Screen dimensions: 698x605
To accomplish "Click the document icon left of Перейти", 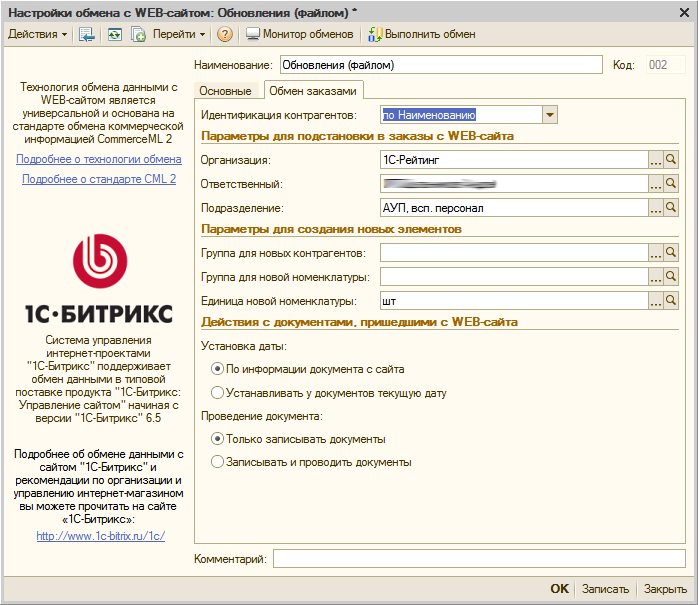I will coord(138,34).
